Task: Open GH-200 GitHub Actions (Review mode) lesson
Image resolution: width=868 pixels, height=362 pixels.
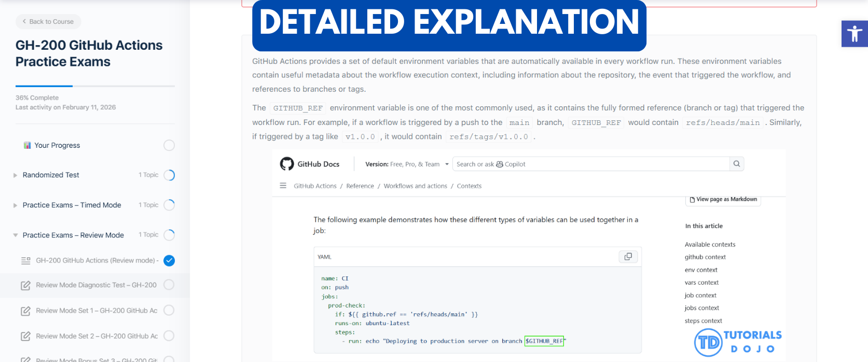Action: coord(97,260)
